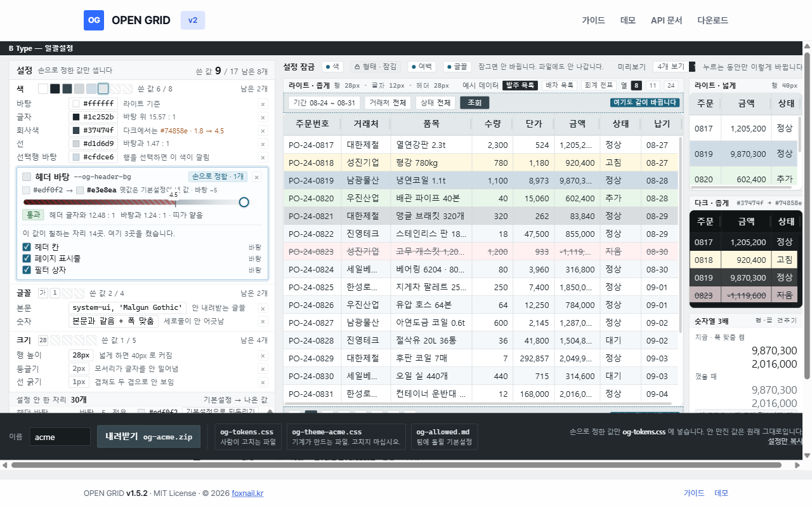Click the 가이드 footer link
The width and height of the screenshot is (812, 508).
[694, 493]
